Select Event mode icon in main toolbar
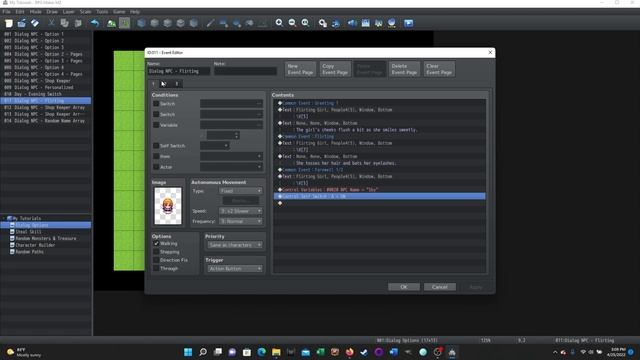The height and width of the screenshot is (360, 640). point(124,23)
